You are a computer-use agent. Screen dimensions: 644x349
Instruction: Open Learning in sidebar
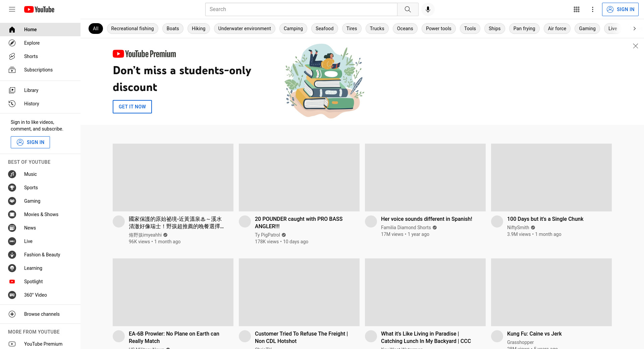pos(40,268)
